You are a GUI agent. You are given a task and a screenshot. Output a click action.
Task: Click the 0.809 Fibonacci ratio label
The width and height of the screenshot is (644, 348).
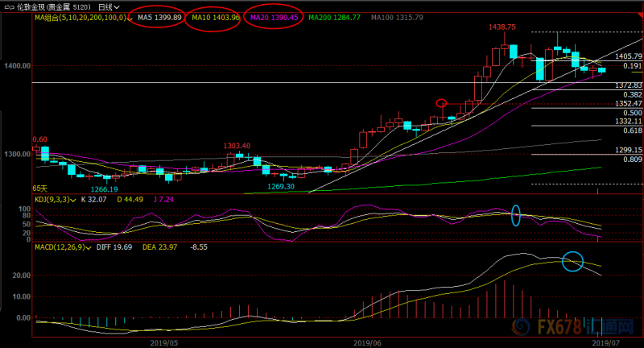coord(633,159)
